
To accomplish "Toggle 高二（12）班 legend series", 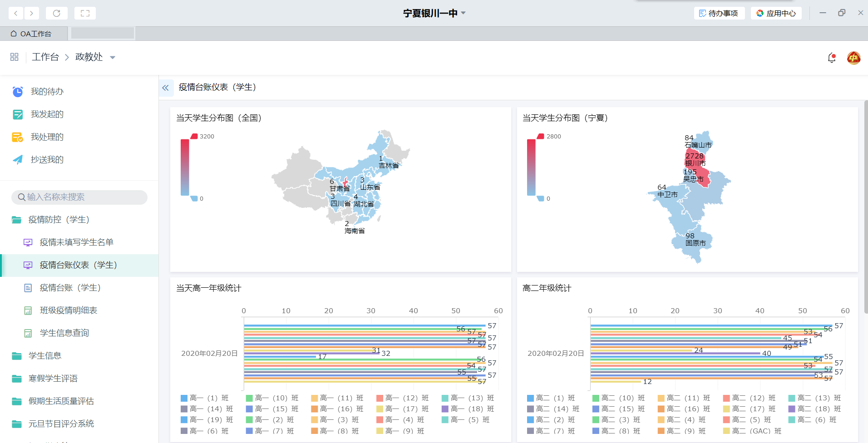I will click(x=750, y=398).
